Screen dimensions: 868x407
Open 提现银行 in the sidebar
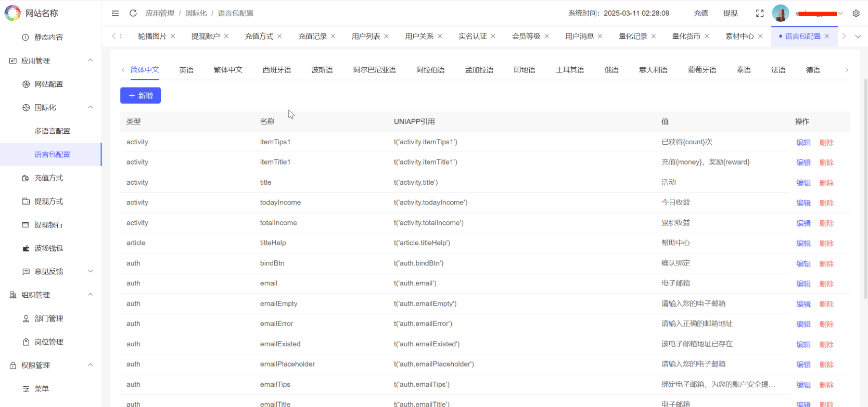[48, 225]
